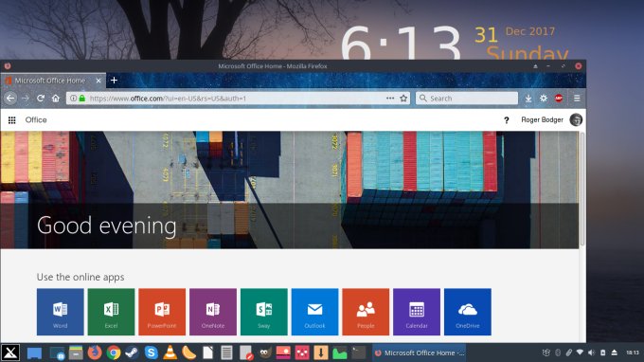Close the Microsoft Office Home tab
This screenshot has width=644, height=362.
pos(98,81)
